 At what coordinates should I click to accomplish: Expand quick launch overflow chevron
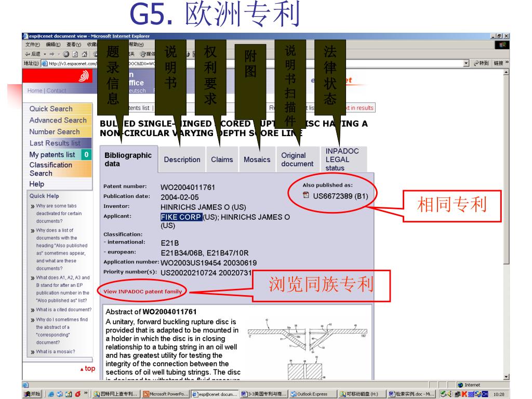click(86, 393)
